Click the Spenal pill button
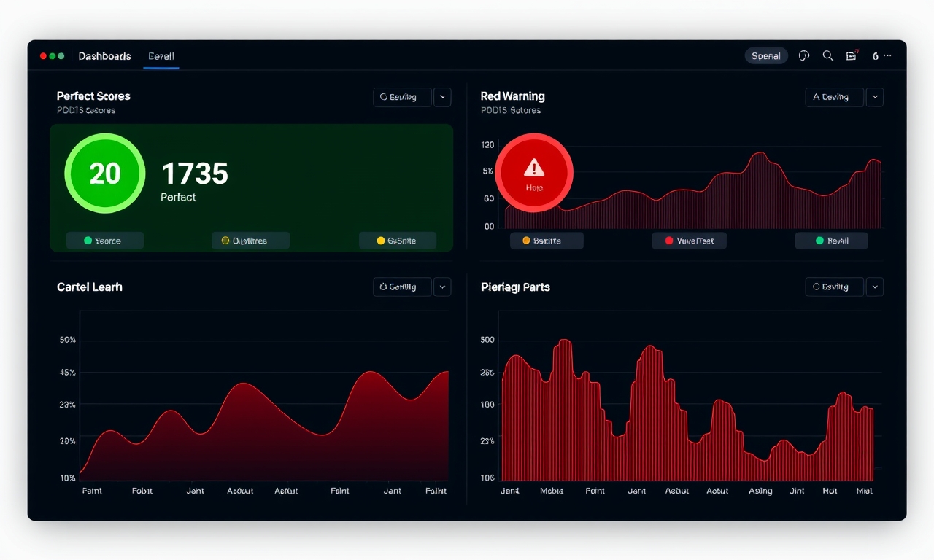The width and height of the screenshot is (934, 560). (x=766, y=56)
